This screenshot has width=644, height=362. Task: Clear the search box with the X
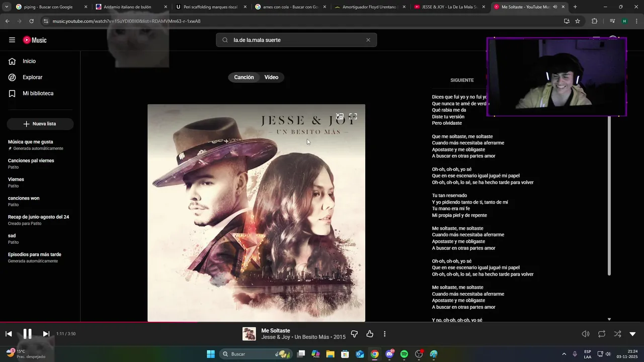point(368,40)
